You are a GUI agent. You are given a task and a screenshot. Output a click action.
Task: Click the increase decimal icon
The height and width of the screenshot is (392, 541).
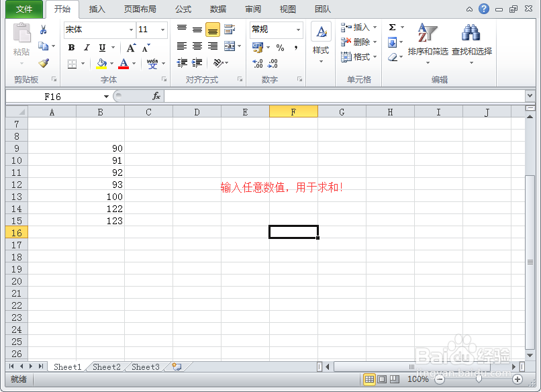[258, 62]
